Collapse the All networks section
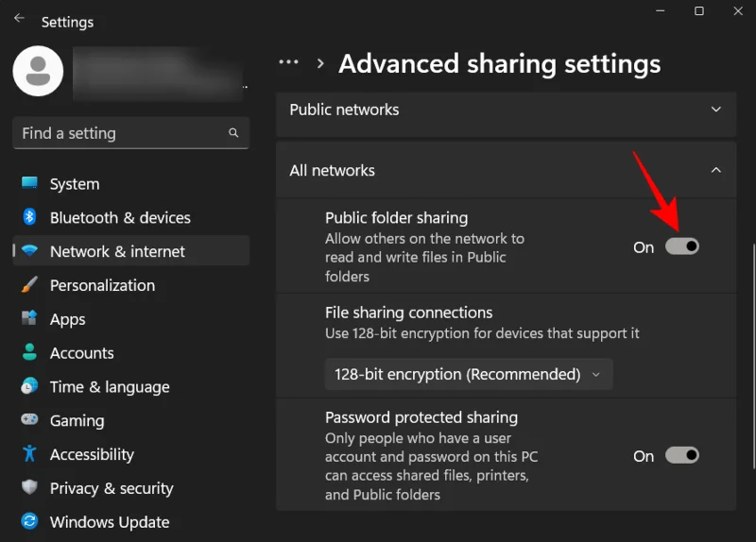This screenshot has height=542, width=756. pos(507,170)
